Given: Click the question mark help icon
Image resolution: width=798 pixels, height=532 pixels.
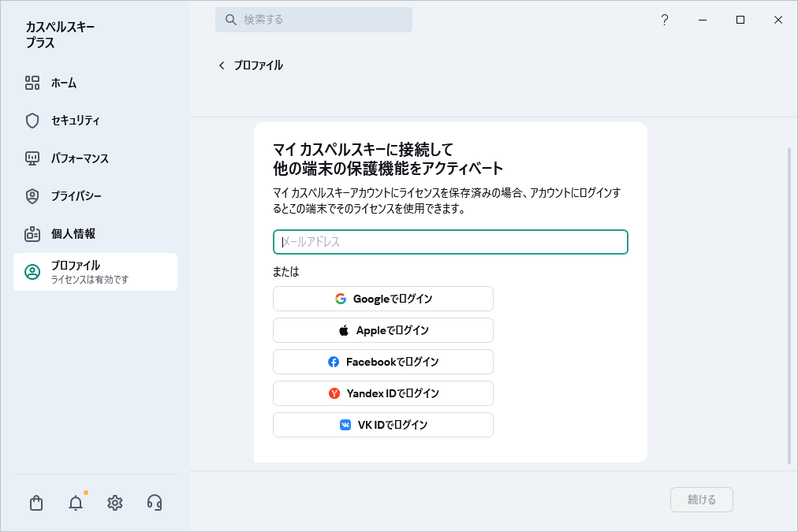Looking at the screenshot, I should [x=665, y=20].
